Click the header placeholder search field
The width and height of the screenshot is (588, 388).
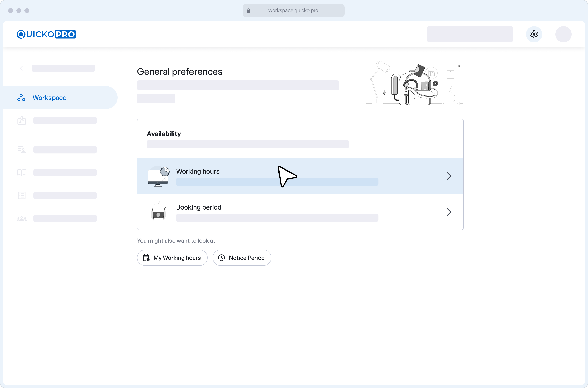[470, 34]
